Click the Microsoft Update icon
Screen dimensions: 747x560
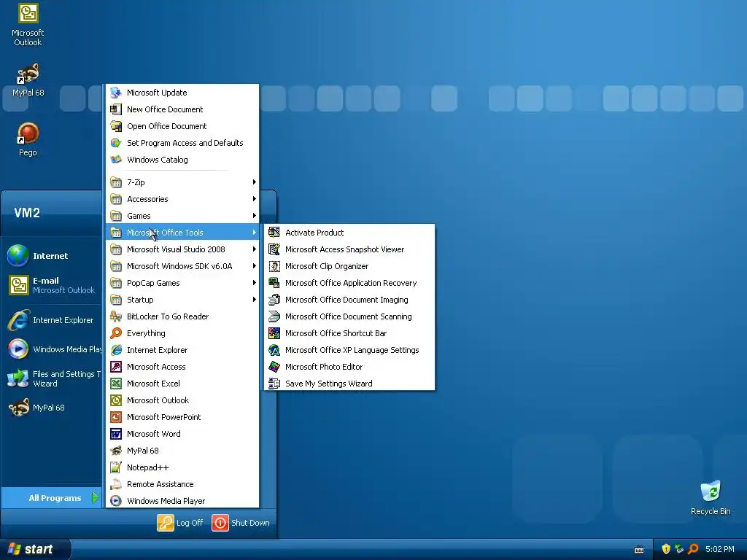(x=116, y=93)
